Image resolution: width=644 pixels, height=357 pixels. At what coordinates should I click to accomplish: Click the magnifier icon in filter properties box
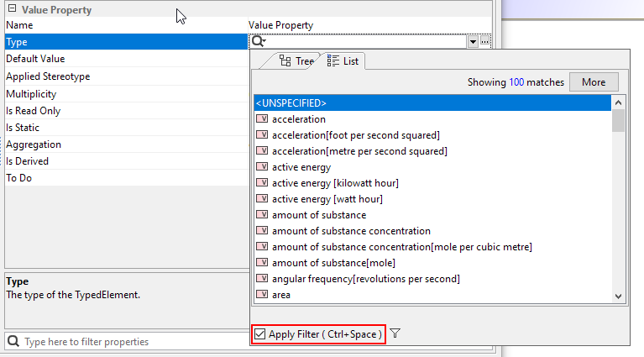click(14, 342)
